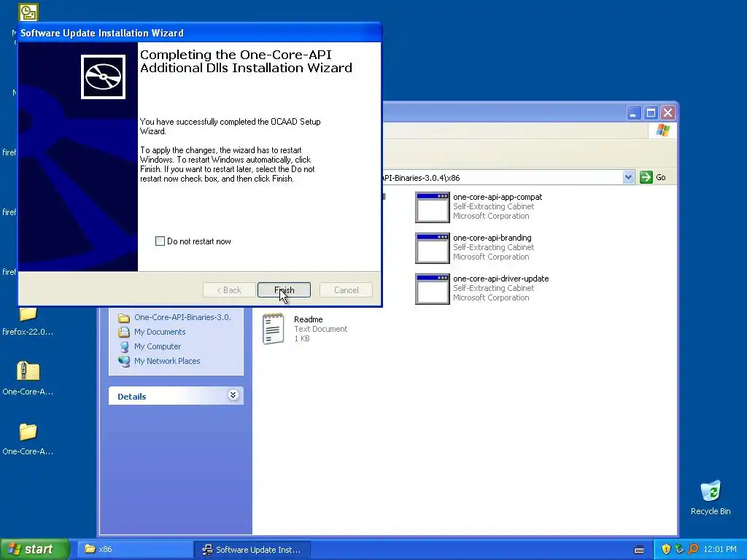Click the magnifier tray icon
This screenshot has height=560, width=747.
693,549
